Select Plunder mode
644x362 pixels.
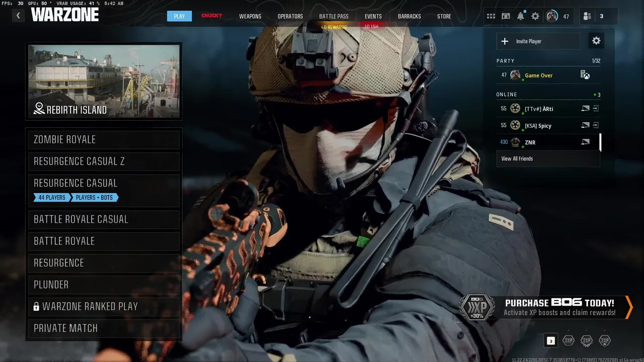(104, 285)
